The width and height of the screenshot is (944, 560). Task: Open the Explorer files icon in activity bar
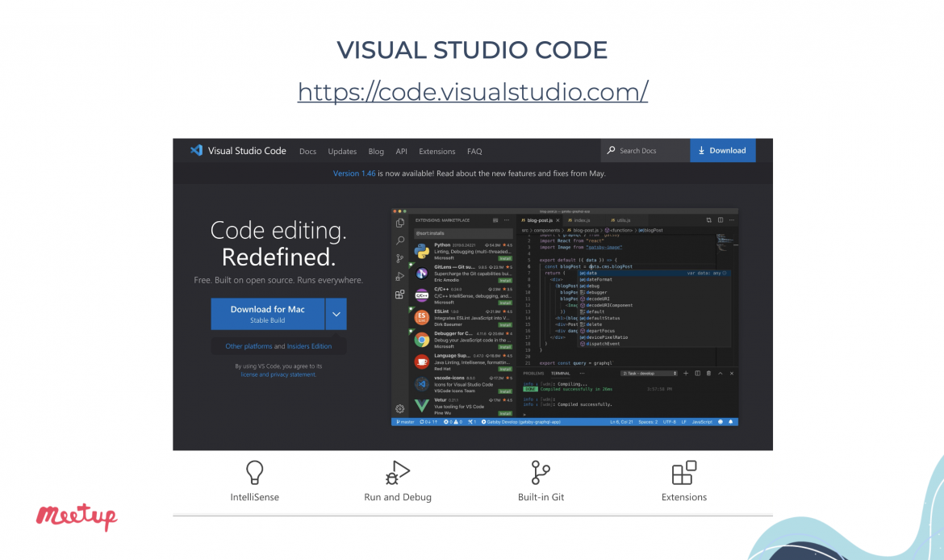click(x=399, y=223)
